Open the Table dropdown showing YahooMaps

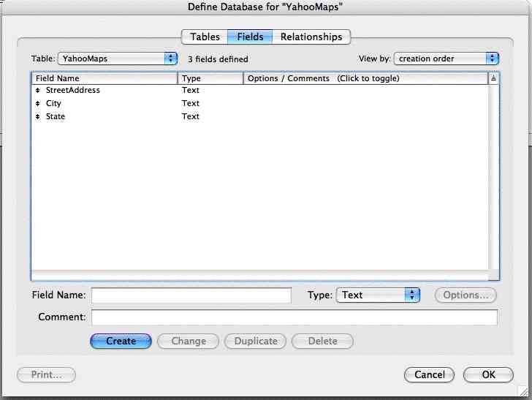(118, 59)
